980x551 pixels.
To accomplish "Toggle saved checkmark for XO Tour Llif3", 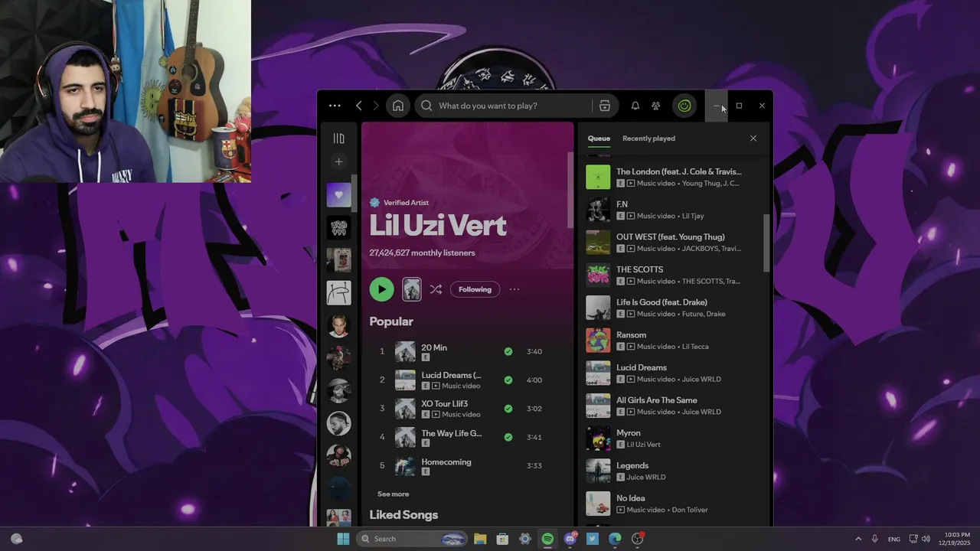I will [x=508, y=409].
